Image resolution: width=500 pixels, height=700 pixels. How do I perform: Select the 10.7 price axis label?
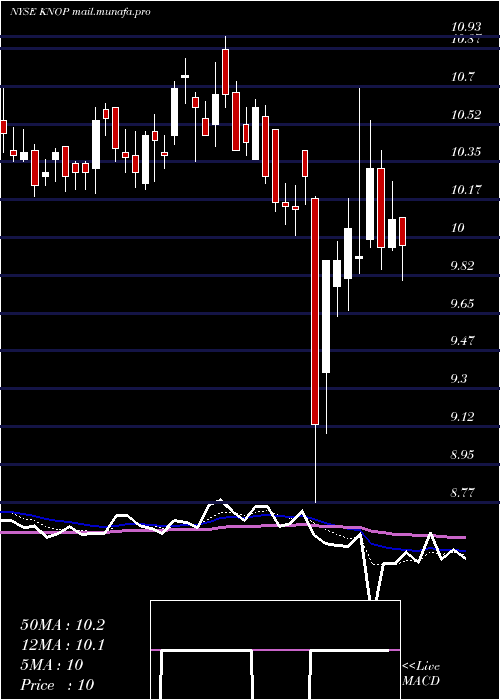(x=462, y=77)
